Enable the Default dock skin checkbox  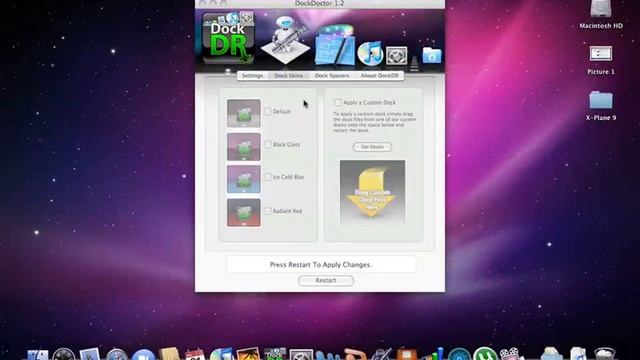click(x=268, y=111)
